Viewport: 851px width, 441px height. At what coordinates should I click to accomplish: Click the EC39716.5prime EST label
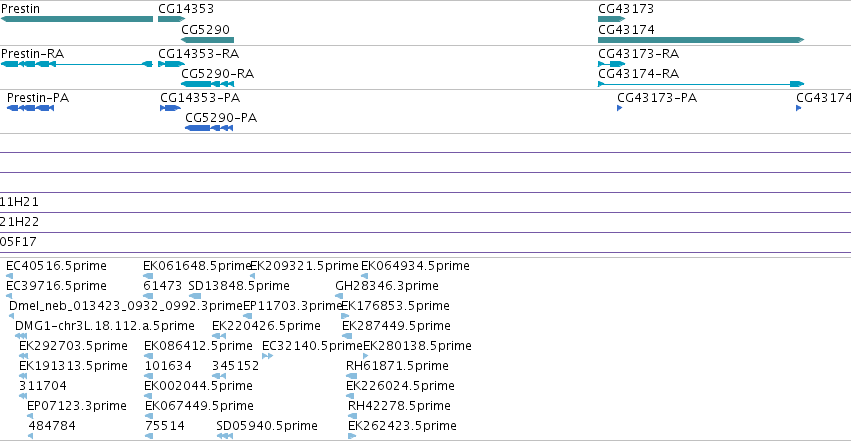pyautogui.click(x=56, y=286)
